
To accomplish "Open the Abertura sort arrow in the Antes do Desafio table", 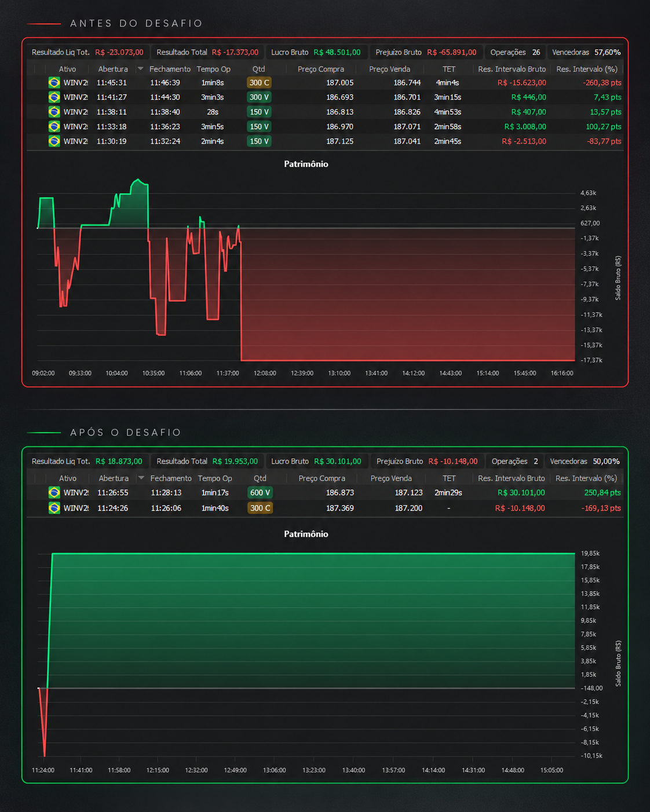I will pos(140,69).
